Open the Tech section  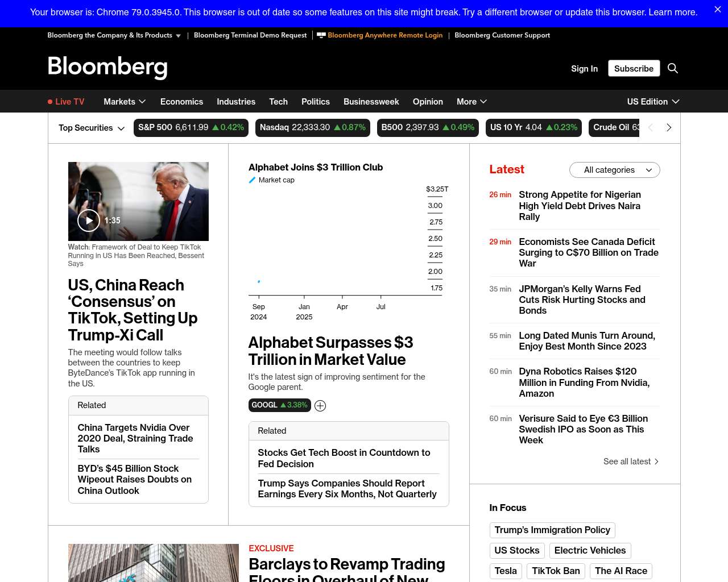pos(278,102)
